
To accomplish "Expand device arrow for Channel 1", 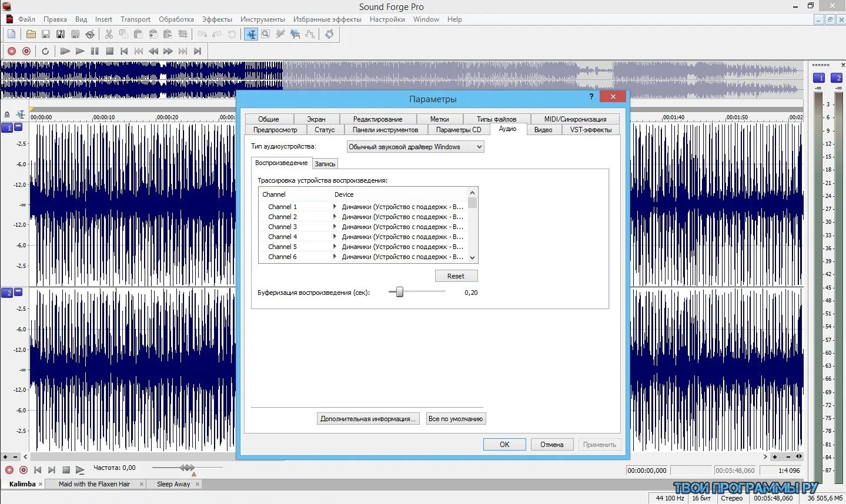I will pos(335,206).
